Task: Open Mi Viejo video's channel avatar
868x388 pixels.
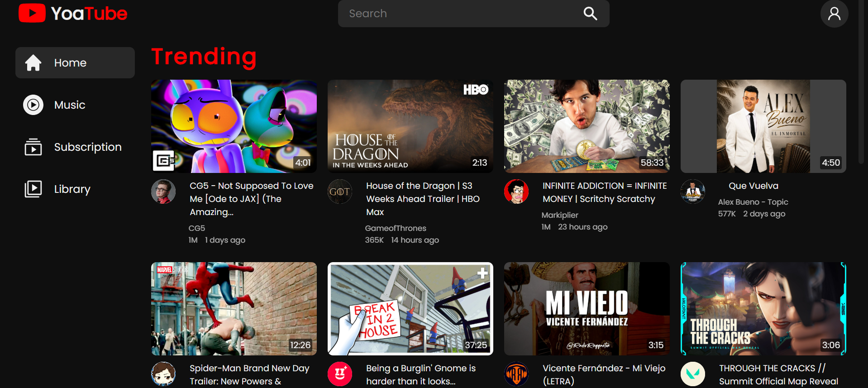Action: coord(516,374)
